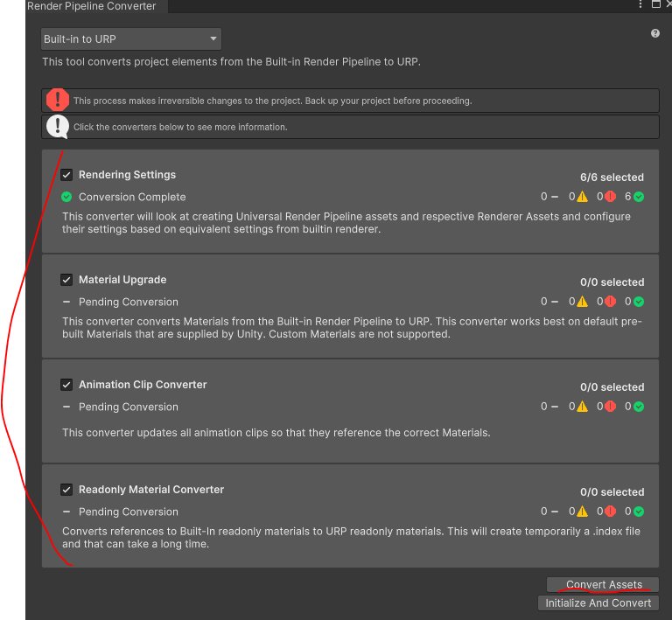Expand the Rendering Settings converter title
This screenshot has width=672, height=620.
127,175
